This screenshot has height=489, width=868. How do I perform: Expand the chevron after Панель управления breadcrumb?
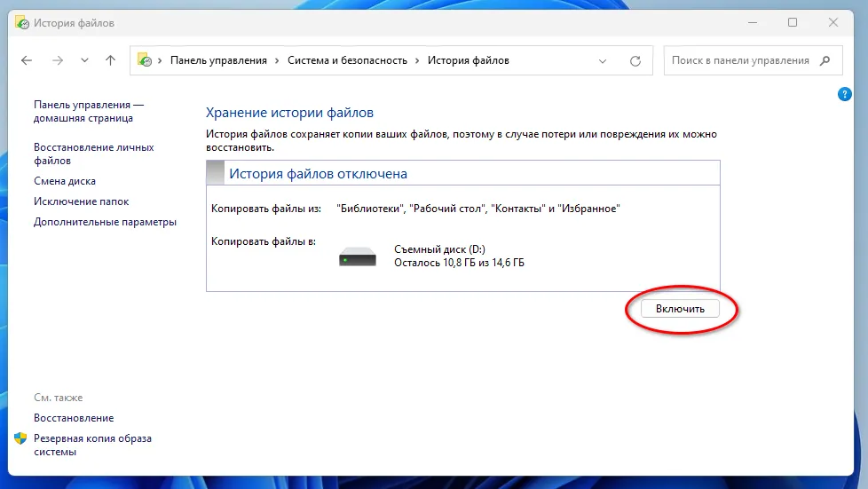(x=277, y=60)
